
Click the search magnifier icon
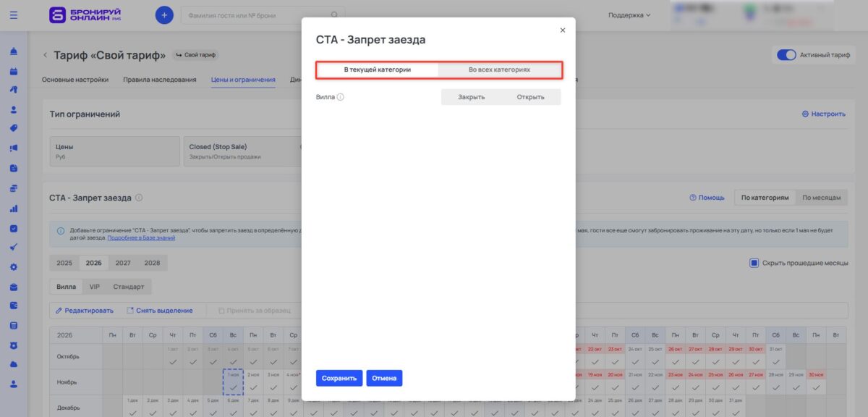(334, 14)
